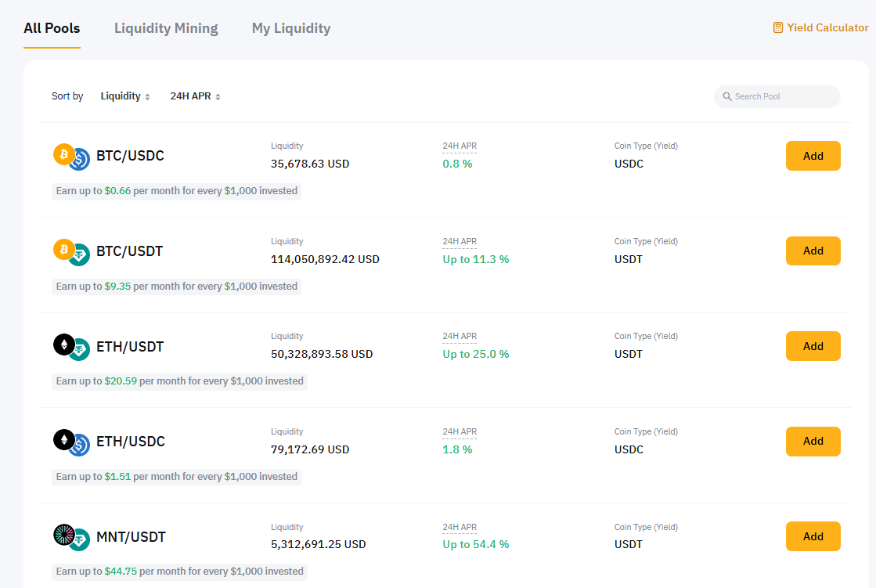Click the green 54.4% APR value for MNT/USDT
The width and height of the screenshot is (876, 588).
pos(476,544)
